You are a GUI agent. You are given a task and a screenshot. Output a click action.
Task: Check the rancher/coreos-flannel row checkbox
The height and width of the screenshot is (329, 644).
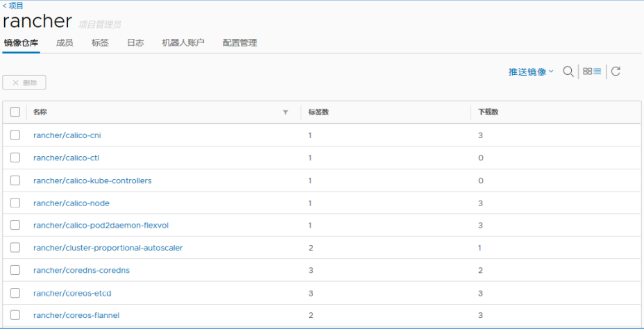point(15,315)
